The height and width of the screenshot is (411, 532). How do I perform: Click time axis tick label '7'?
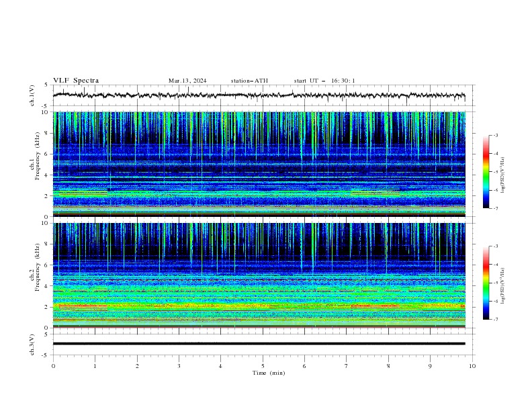pyautogui.click(x=347, y=366)
